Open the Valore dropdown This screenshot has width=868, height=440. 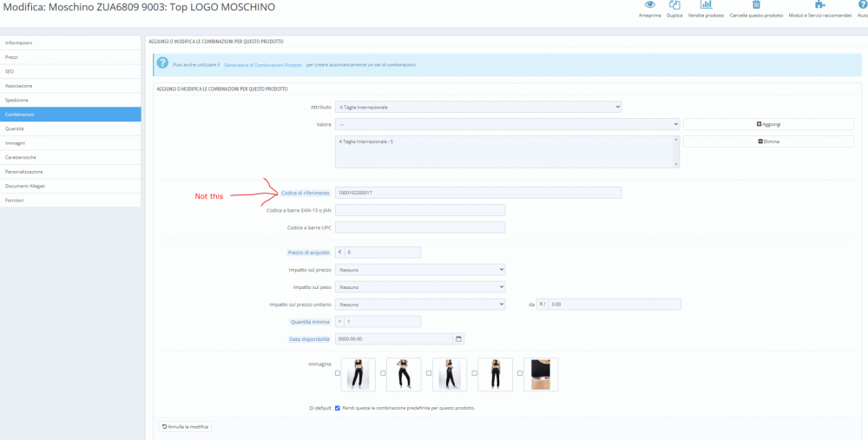(507, 124)
